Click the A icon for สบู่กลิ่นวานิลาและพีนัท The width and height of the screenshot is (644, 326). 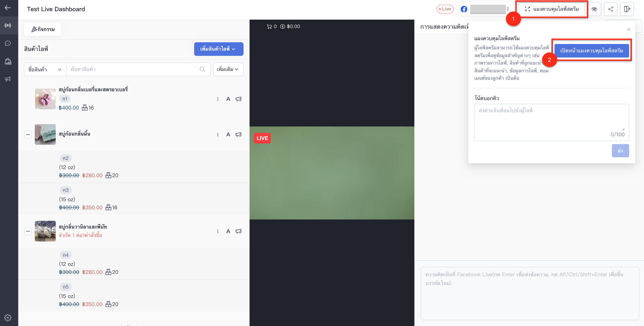coord(228,231)
